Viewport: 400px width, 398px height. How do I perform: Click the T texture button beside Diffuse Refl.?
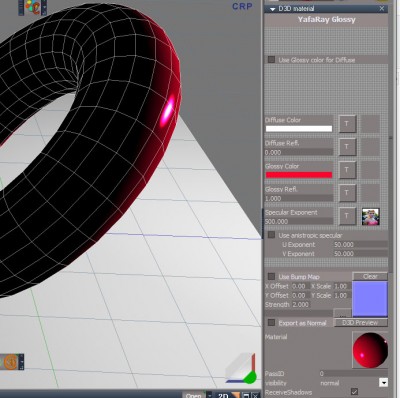347,147
